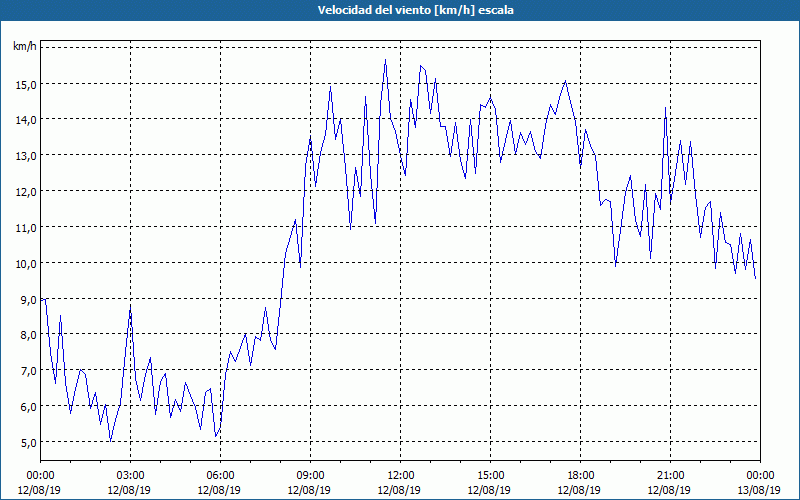Click the lowest wind speed point near 02:20
800x500 pixels.
click(x=110, y=441)
